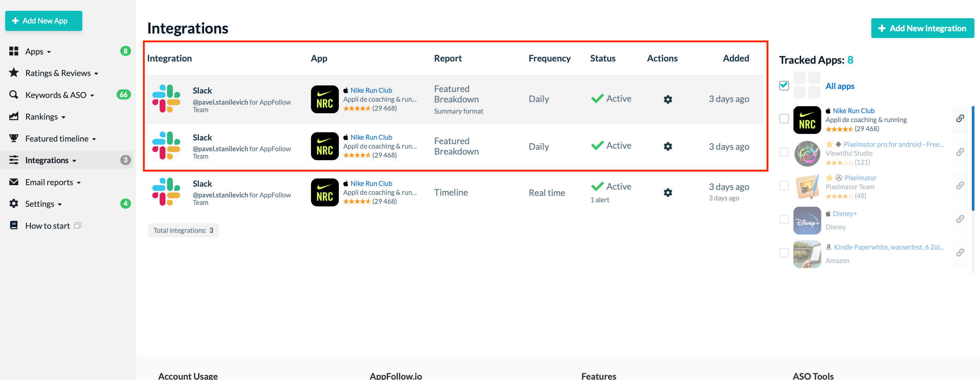Click the How to start book icon

click(x=14, y=225)
